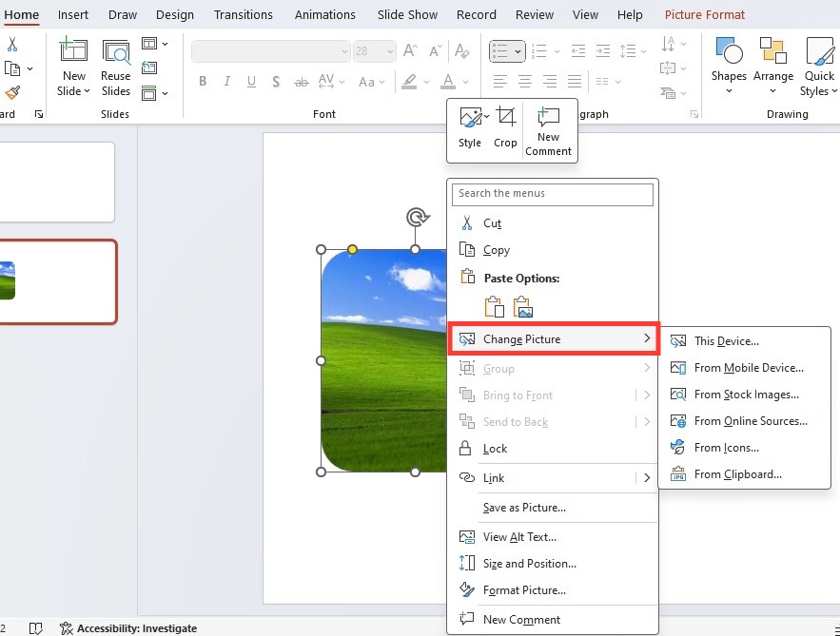This screenshot has height=636, width=840.
Task: Click the Clear All Formatting icon
Action: click(461, 50)
